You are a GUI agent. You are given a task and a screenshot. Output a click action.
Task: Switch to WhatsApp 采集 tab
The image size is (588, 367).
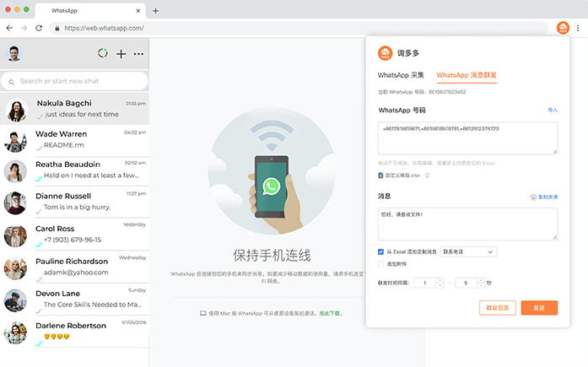(401, 75)
